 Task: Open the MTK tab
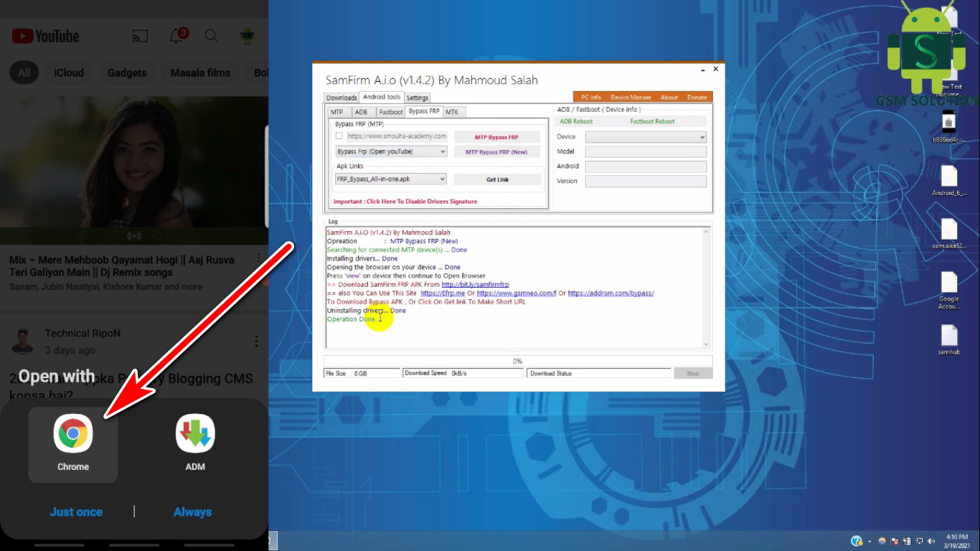click(453, 111)
